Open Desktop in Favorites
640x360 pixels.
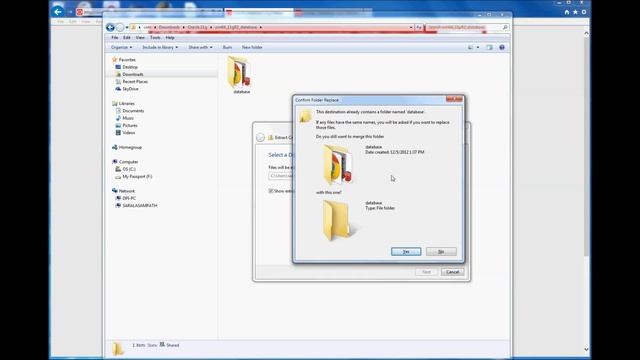coord(130,67)
